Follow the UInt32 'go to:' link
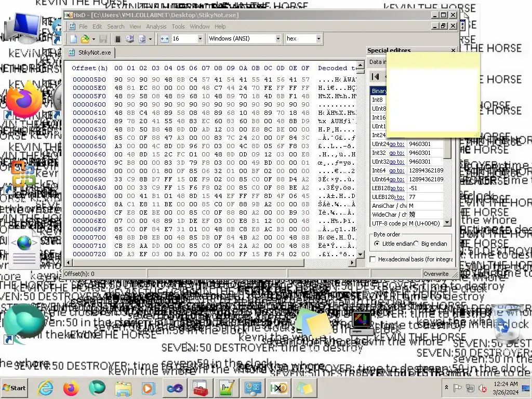This screenshot has width=532, height=399. (x=396, y=162)
